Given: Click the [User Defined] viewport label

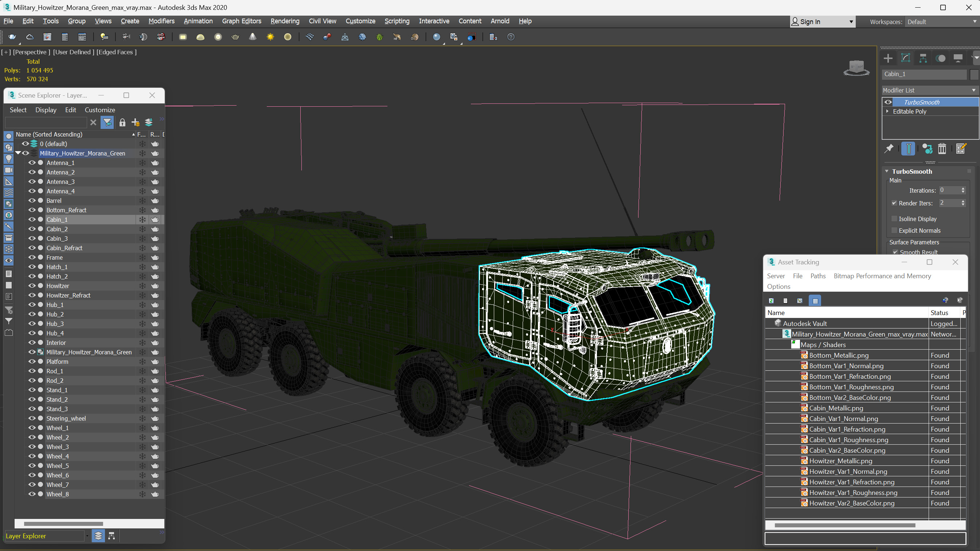Looking at the screenshot, I should [73, 52].
